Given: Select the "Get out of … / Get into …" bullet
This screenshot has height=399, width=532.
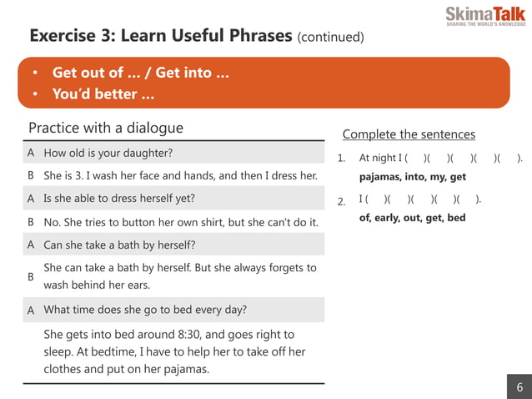Looking at the screenshot, I should pos(141,73).
